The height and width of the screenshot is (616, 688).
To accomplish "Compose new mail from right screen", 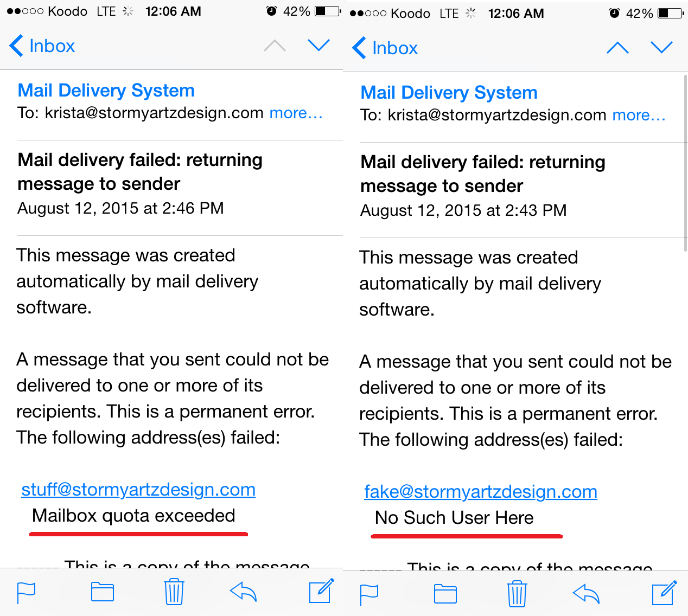I will coord(664,593).
